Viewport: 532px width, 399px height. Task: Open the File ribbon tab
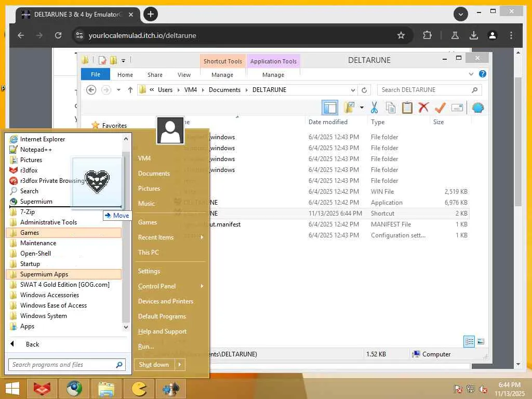[96, 74]
